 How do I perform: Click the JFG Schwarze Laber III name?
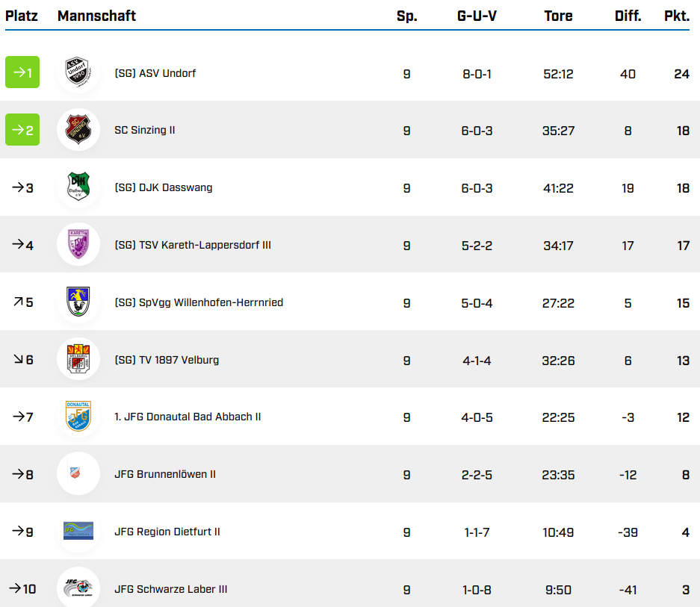click(x=171, y=589)
